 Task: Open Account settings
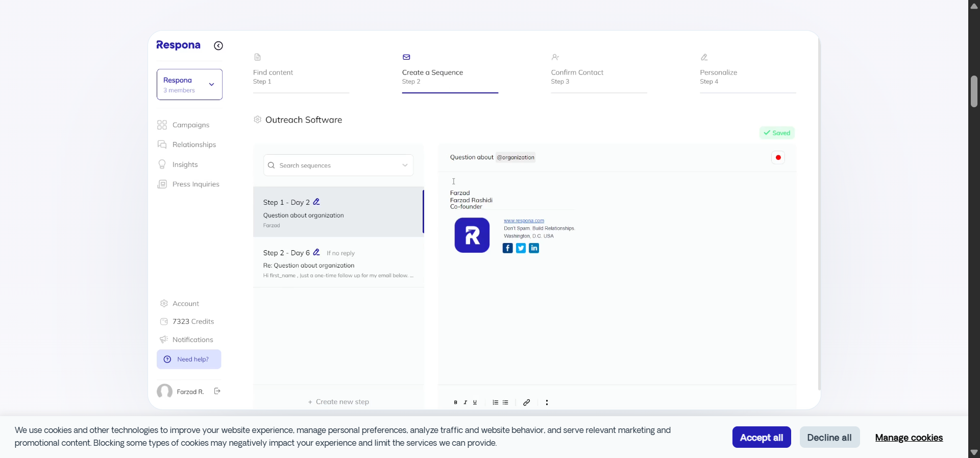click(185, 304)
